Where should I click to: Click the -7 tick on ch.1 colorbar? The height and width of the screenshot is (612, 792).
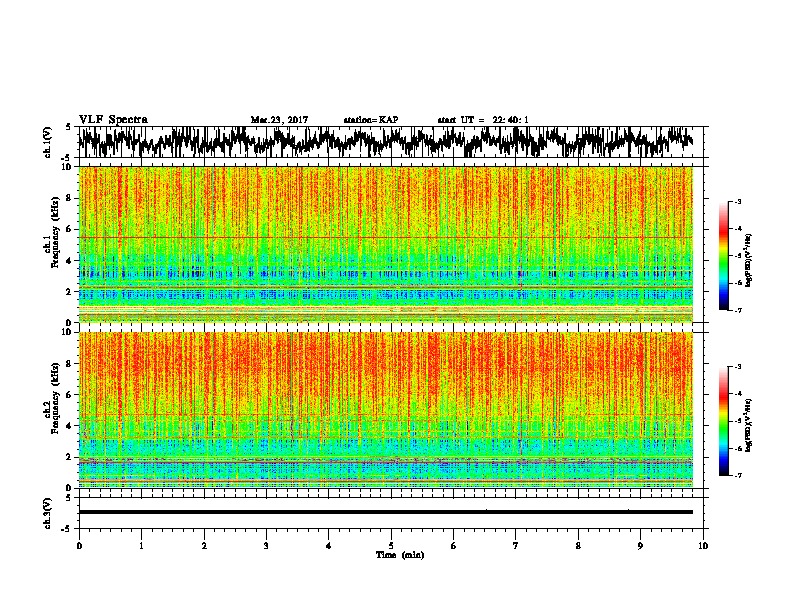click(738, 310)
